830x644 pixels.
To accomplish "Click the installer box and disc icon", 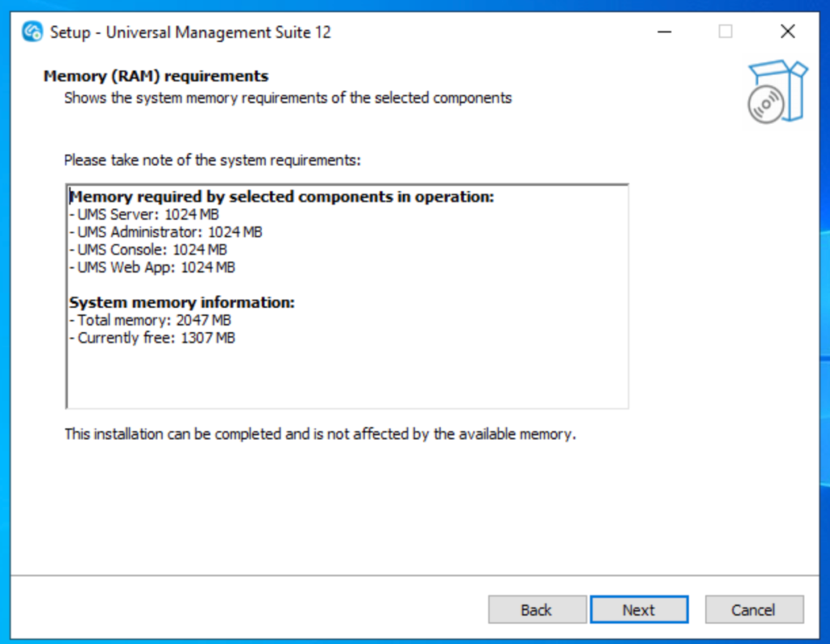I will (x=777, y=92).
